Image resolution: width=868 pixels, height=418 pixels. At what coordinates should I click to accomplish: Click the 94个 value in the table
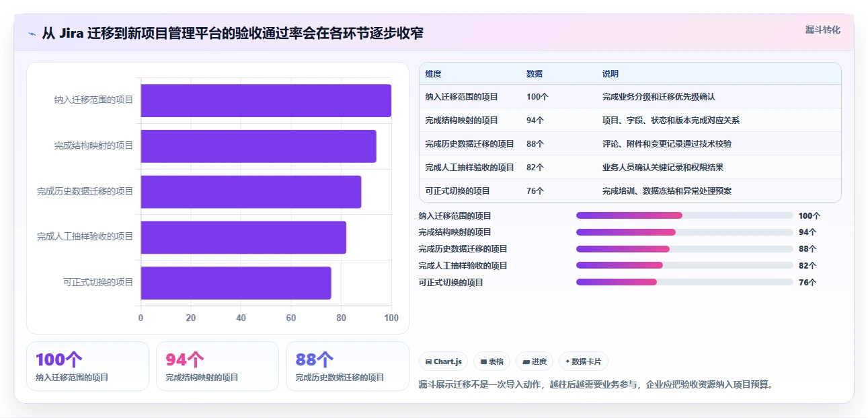[535, 120]
